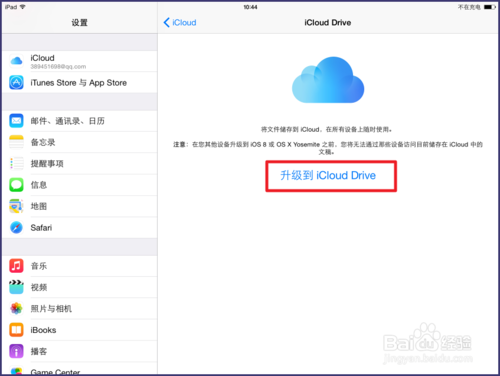
Task: Go back to iCloud settings
Action: (x=180, y=22)
